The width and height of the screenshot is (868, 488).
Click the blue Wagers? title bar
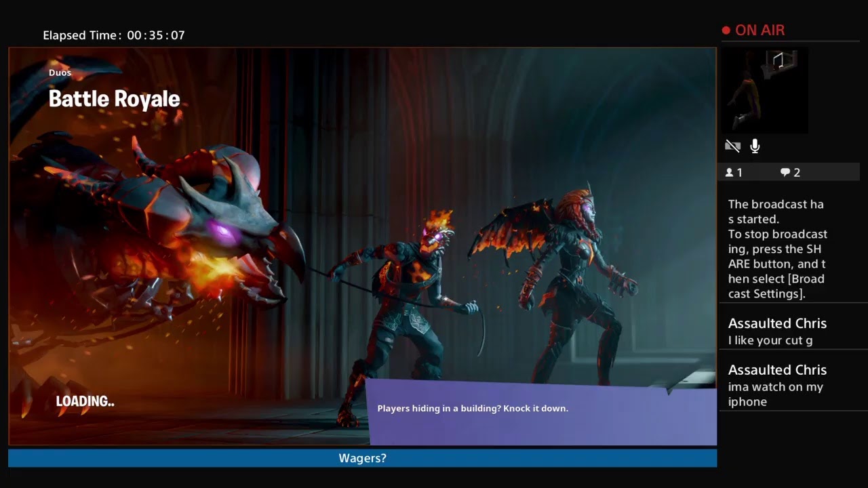click(362, 458)
